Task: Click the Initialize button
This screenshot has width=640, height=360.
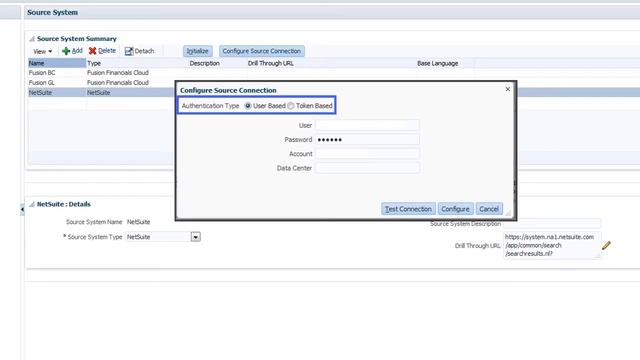Action: pos(198,51)
